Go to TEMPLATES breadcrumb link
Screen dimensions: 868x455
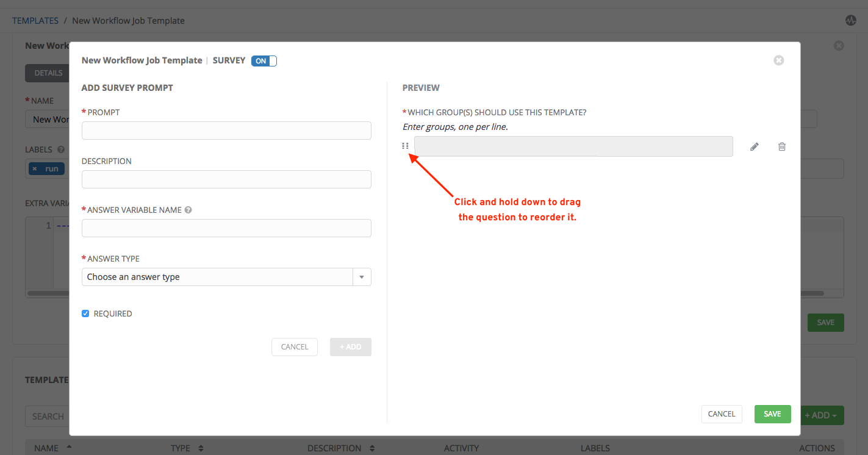click(x=35, y=21)
